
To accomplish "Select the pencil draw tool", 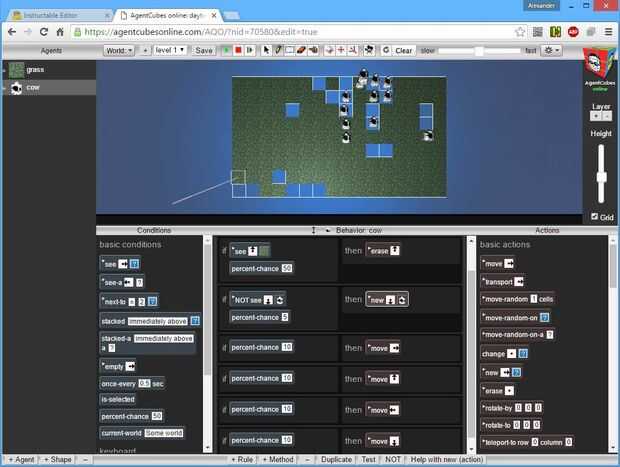I will pos(278,50).
